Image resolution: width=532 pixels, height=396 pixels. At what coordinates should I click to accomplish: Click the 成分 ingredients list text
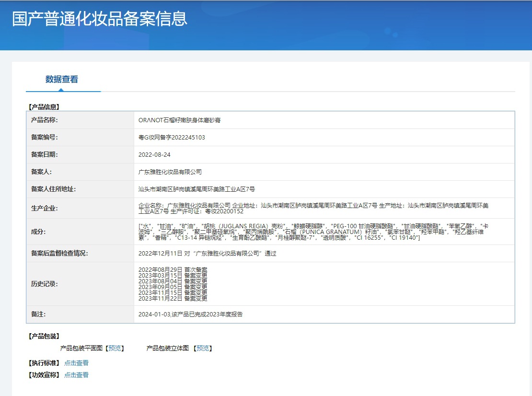click(x=313, y=232)
